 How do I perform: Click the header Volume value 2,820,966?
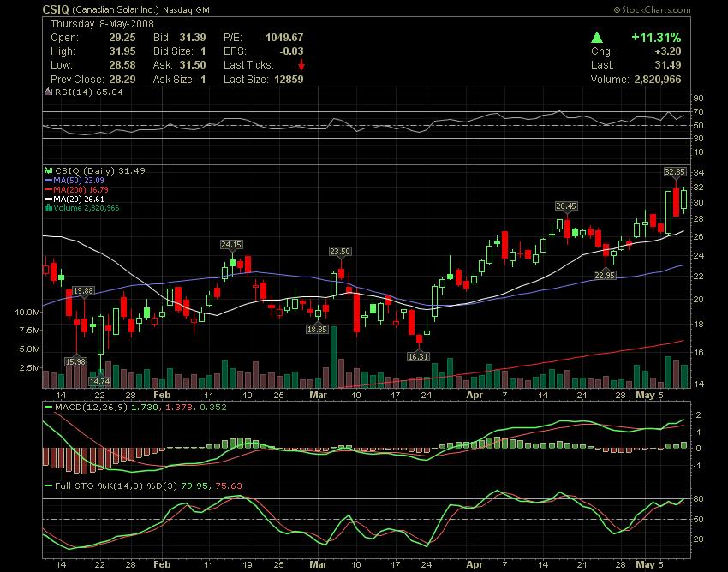click(x=658, y=80)
